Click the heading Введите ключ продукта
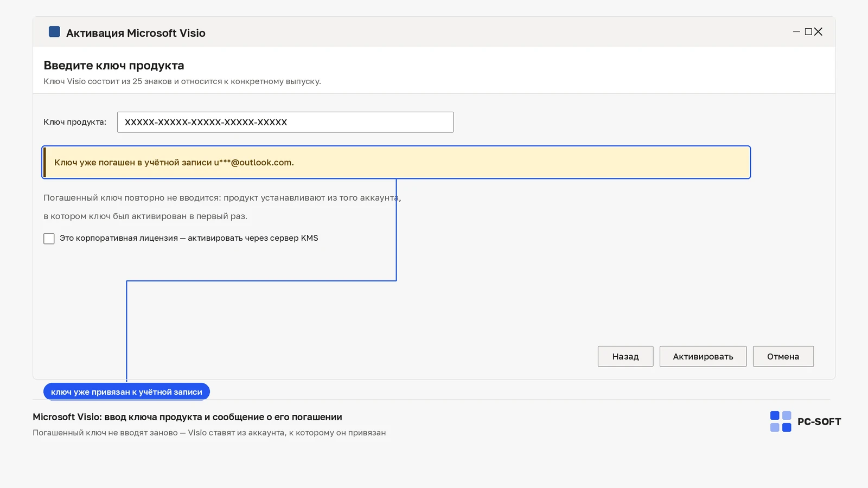868x488 pixels. 114,66
